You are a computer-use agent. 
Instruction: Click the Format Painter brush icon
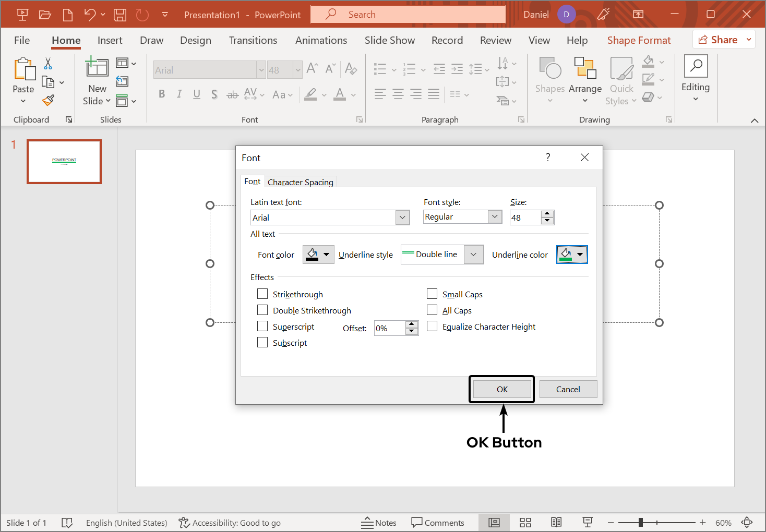pos(49,100)
